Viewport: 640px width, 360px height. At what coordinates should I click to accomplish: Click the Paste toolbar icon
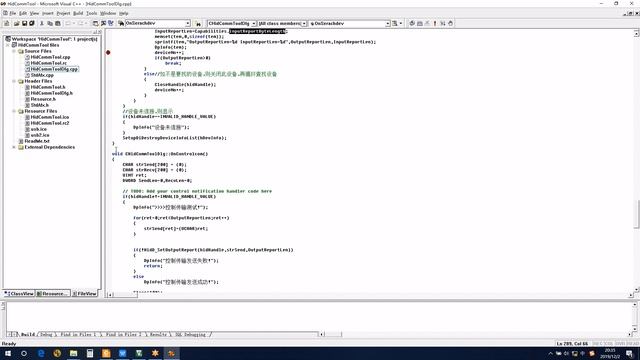[x=58, y=24]
